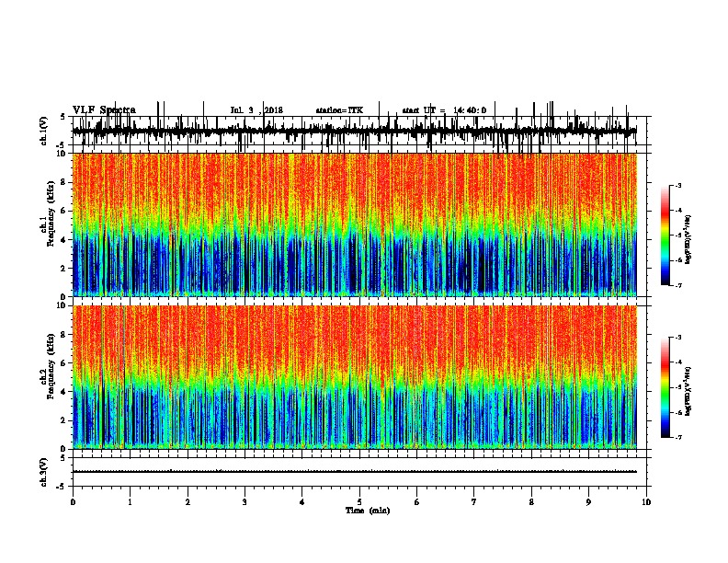Click the "8" kHz tick on ch.2 axis
The image size is (728, 563).
click(x=64, y=335)
